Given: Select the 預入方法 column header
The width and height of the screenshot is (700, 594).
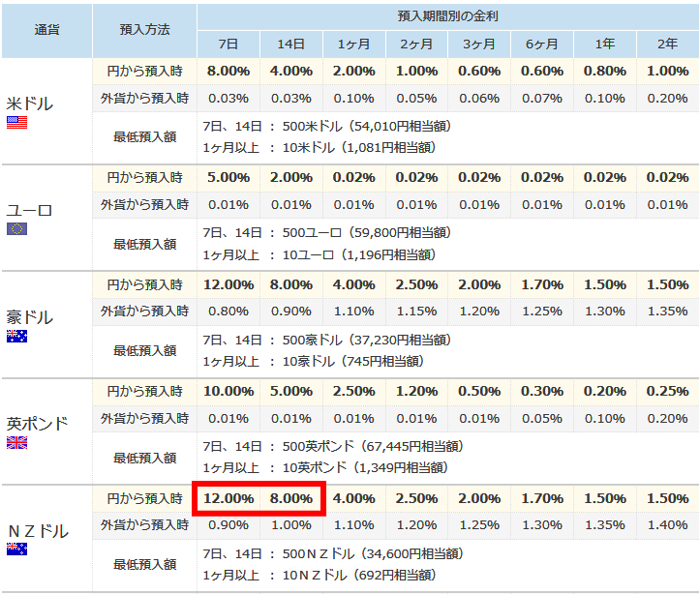Looking at the screenshot, I should point(144,30).
